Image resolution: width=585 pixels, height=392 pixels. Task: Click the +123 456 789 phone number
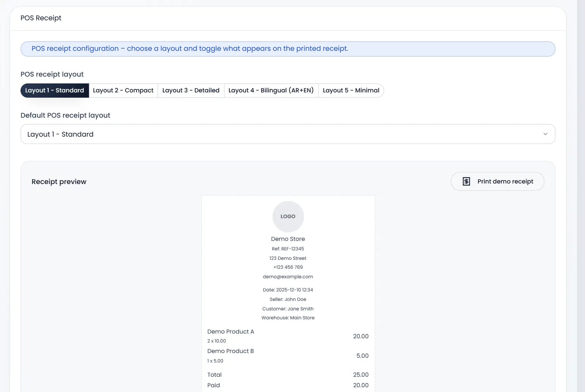pyautogui.click(x=288, y=267)
